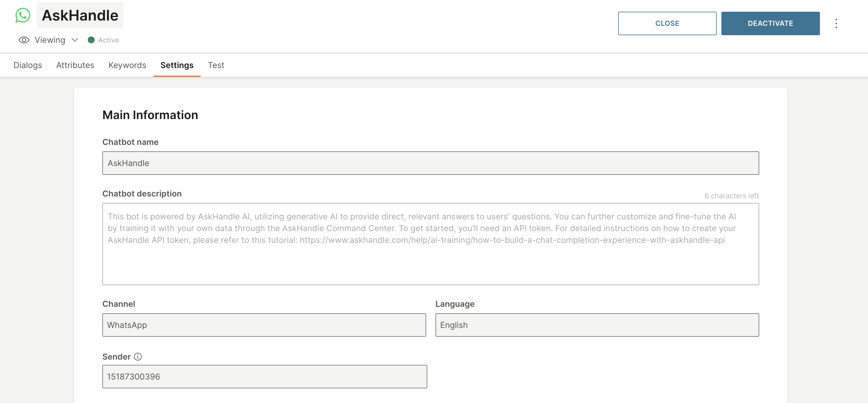868x403 pixels.
Task: Open the Channel WhatsApp field
Action: click(x=264, y=325)
